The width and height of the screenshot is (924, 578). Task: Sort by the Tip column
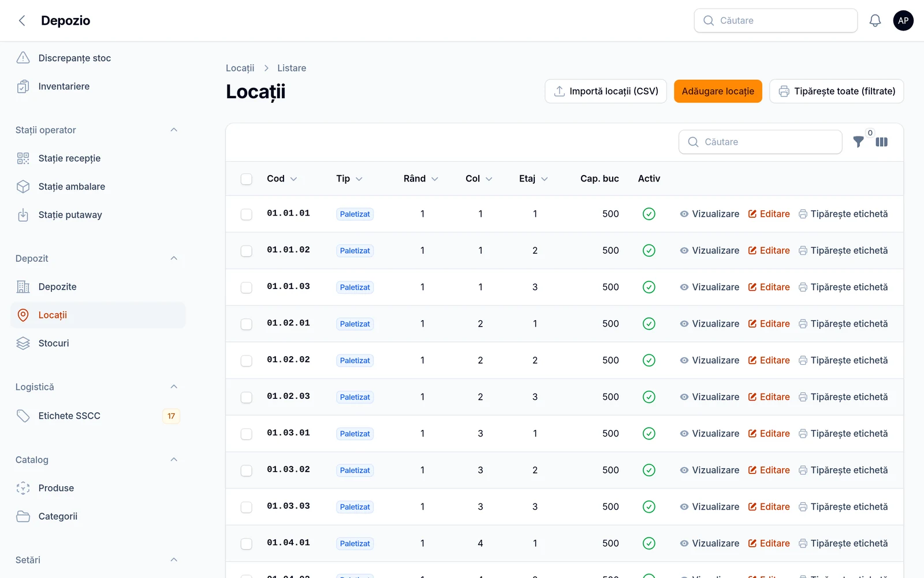[x=349, y=179]
